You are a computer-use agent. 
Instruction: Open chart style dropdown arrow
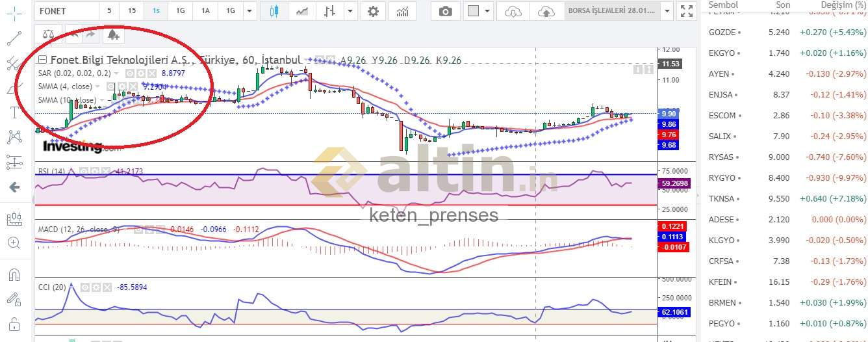(x=351, y=11)
